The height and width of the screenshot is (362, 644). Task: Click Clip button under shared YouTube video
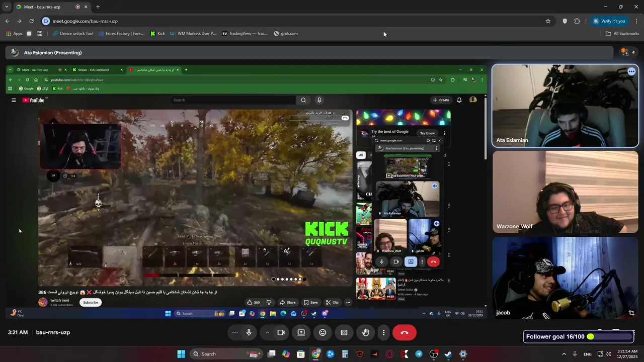click(x=332, y=302)
